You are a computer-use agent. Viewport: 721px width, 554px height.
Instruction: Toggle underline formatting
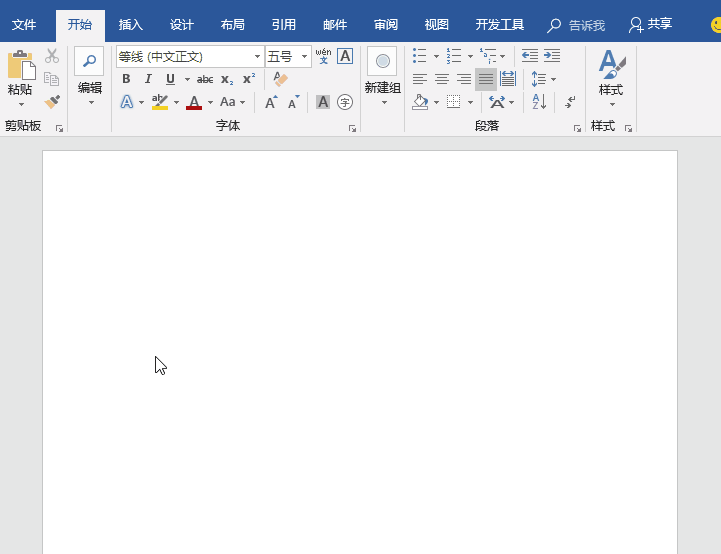pyautogui.click(x=170, y=79)
